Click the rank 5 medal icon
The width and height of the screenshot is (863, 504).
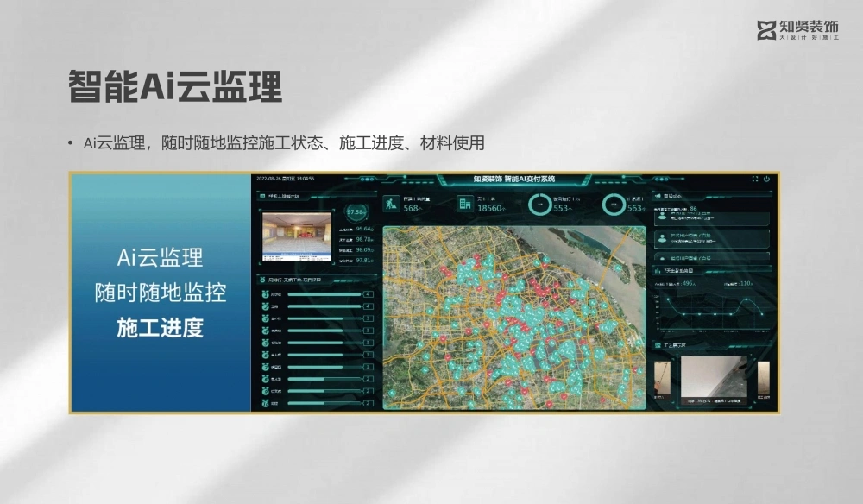pos(265,343)
